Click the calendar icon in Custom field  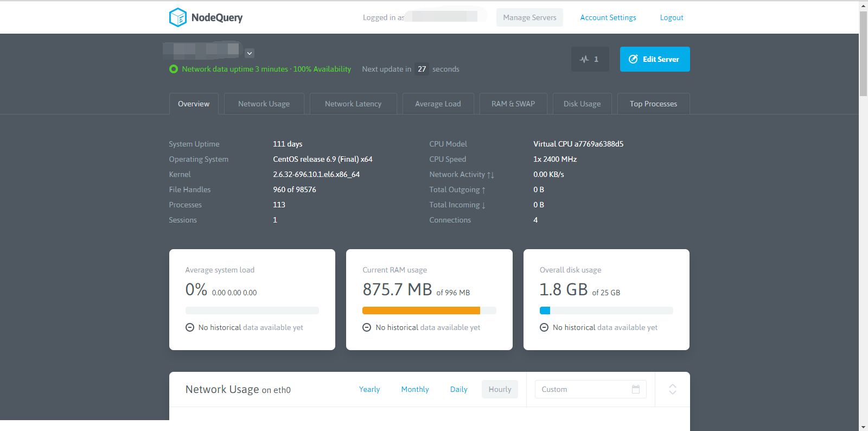(636, 389)
